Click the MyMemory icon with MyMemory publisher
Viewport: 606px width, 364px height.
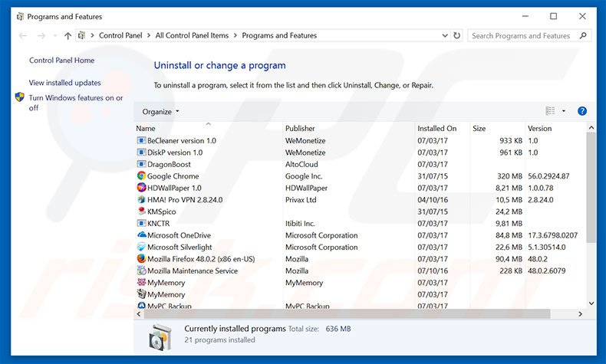(141, 282)
